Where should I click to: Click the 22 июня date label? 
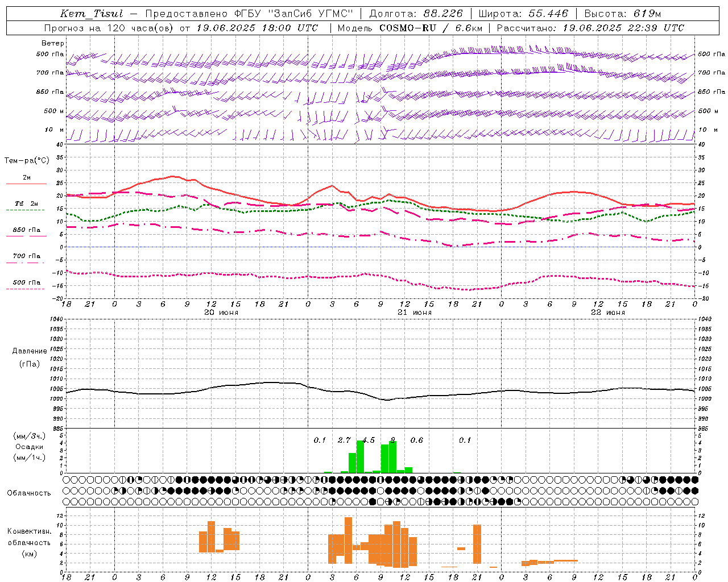[x=608, y=312]
